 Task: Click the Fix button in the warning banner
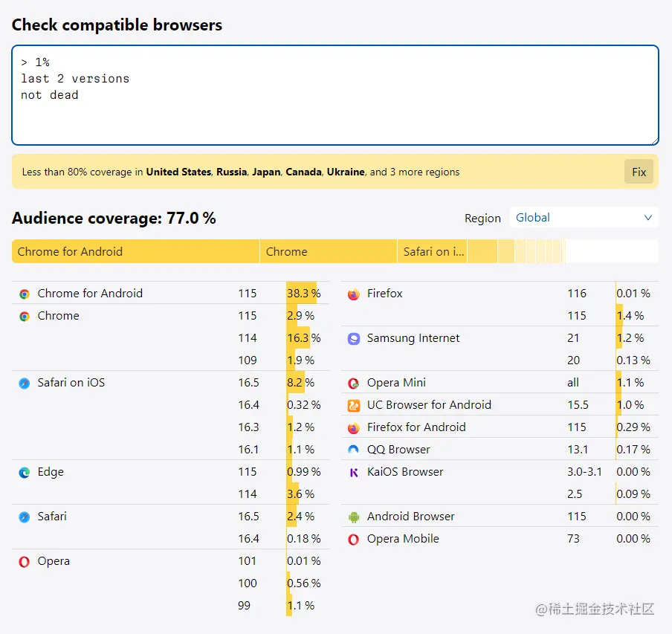coord(639,172)
